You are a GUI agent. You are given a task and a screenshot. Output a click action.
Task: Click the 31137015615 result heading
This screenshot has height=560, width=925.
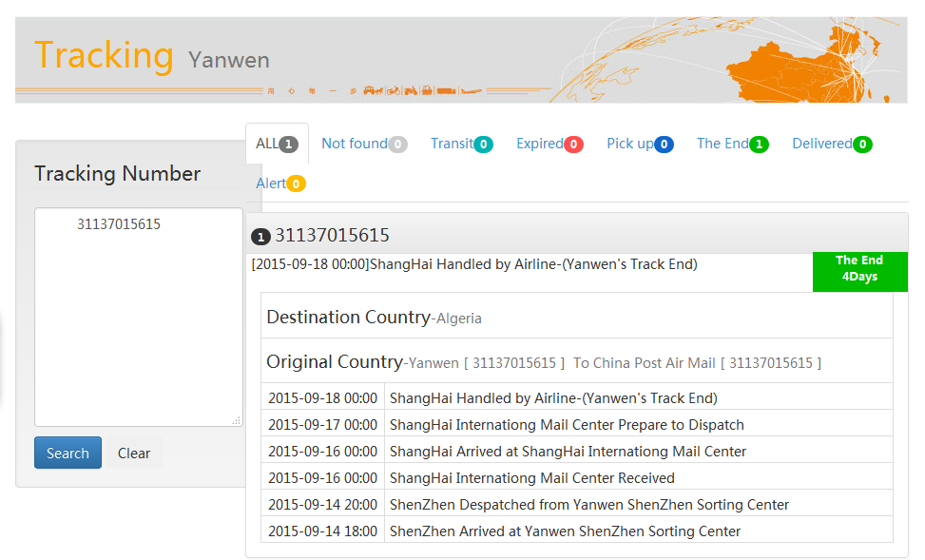pos(332,236)
